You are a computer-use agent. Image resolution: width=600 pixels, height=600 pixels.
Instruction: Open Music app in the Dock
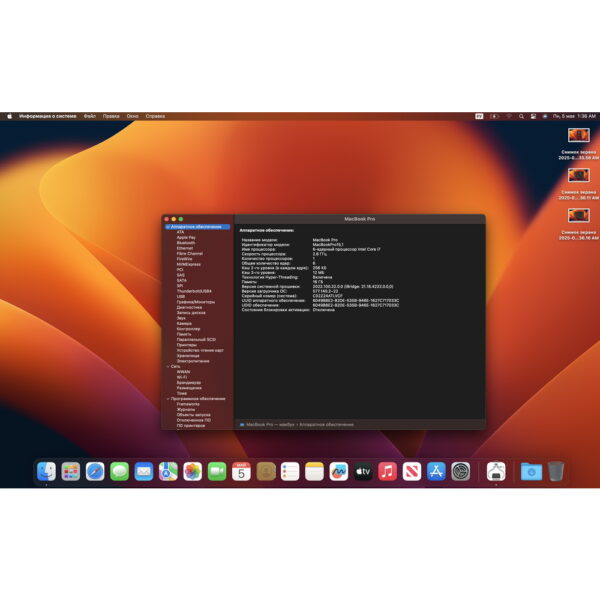388,471
